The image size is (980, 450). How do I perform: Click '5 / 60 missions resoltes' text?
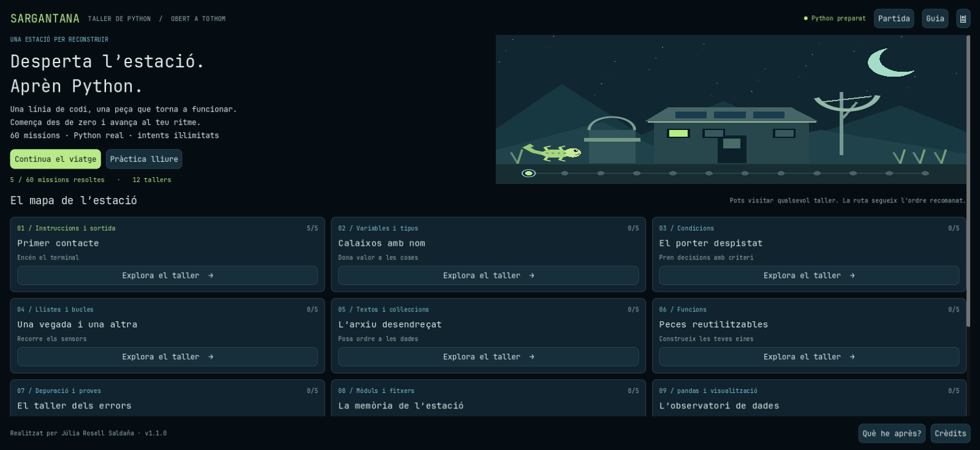coord(57,180)
